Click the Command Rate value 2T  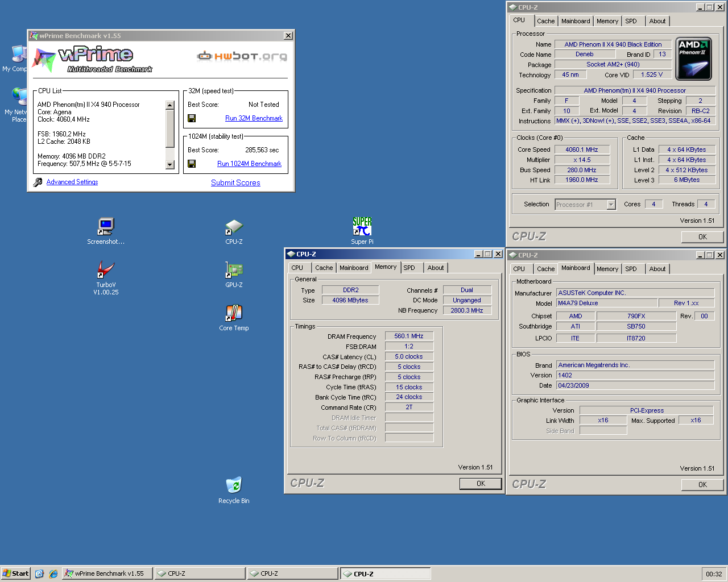409,407
